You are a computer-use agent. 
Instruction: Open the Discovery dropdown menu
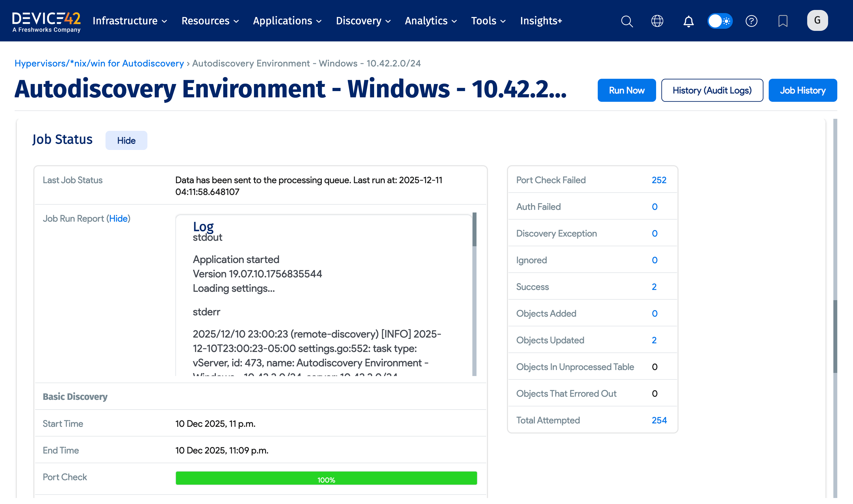[x=363, y=21]
